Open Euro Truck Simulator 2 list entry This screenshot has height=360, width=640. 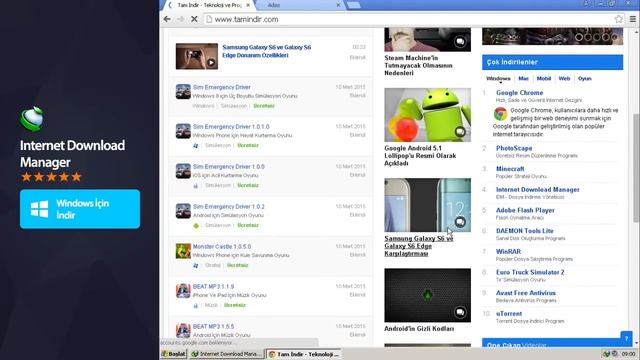pos(530,272)
